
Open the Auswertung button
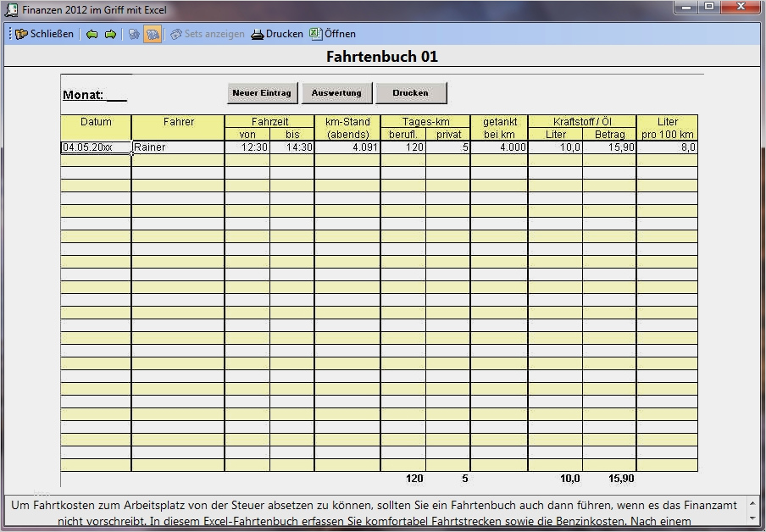click(x=336, y=93)
